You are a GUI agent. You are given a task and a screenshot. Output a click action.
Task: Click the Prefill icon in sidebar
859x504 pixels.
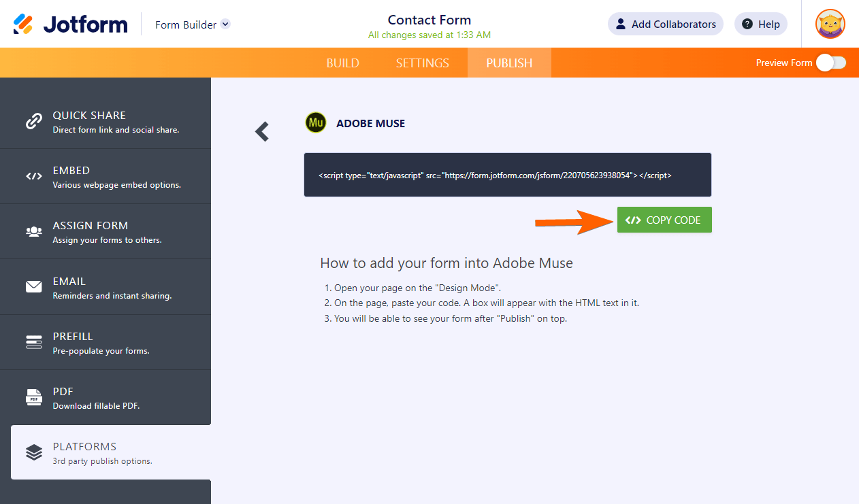point(34,342)
